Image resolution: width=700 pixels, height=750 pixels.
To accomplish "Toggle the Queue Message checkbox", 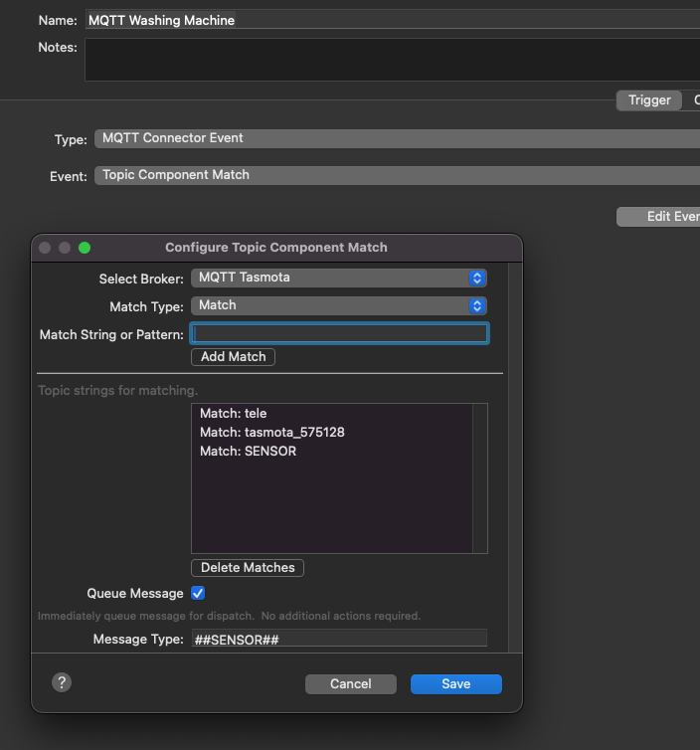I will click(x=198, y=593).
